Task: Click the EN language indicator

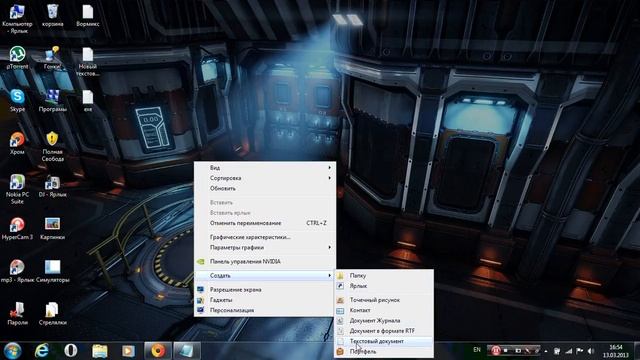Action: pyautogui.click(x=477, y=350)
